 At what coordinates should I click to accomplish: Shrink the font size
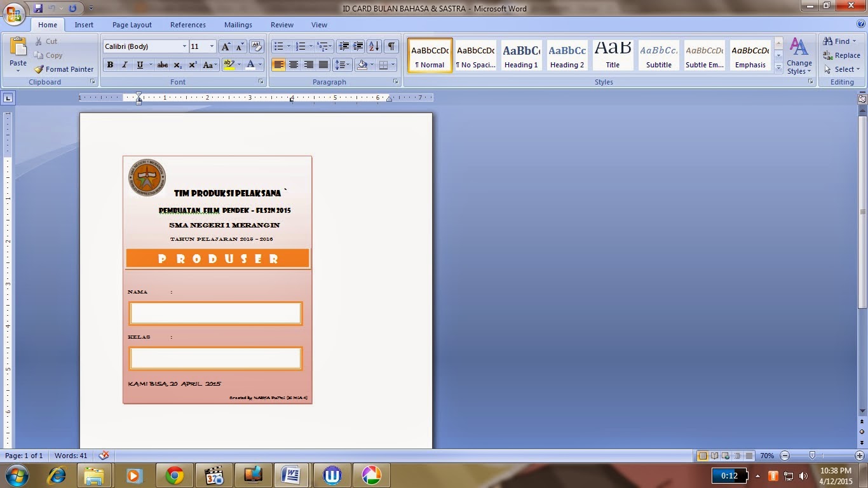pos(240,46)
